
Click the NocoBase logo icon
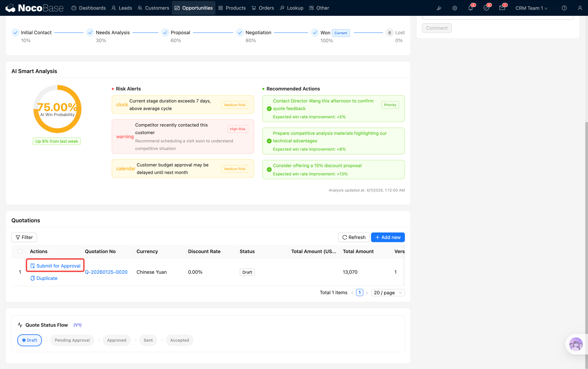point(10,8)
